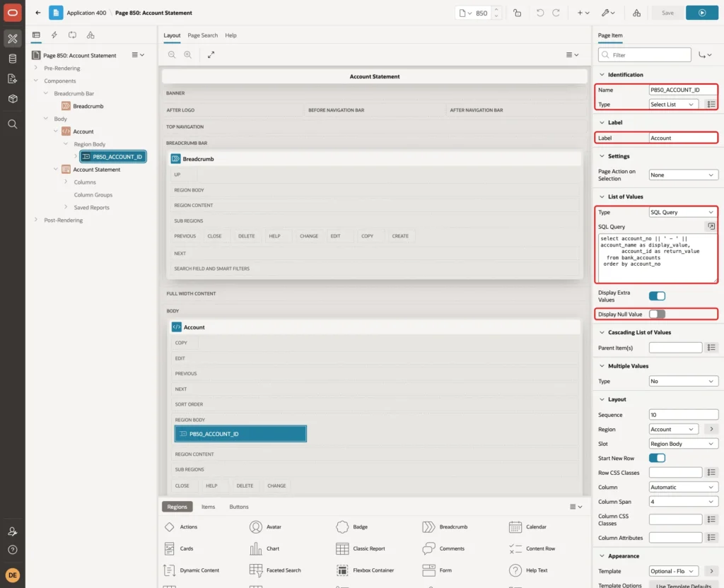Zoom in the layout view

pyautogui.click(x=188, y=54)
